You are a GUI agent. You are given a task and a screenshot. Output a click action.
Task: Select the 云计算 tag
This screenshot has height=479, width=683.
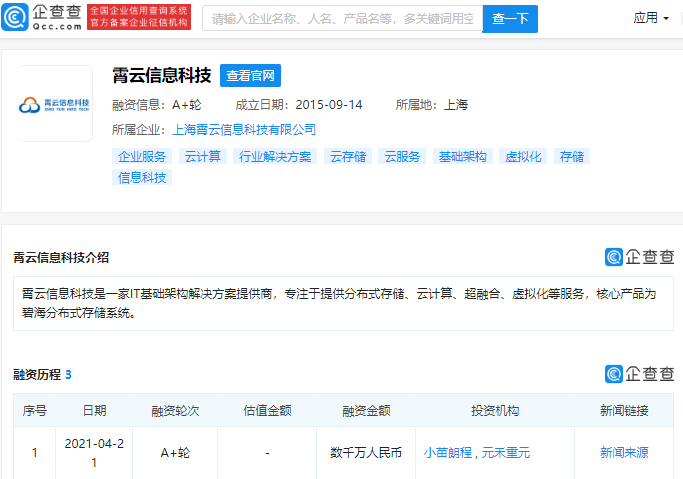(203, 156)
